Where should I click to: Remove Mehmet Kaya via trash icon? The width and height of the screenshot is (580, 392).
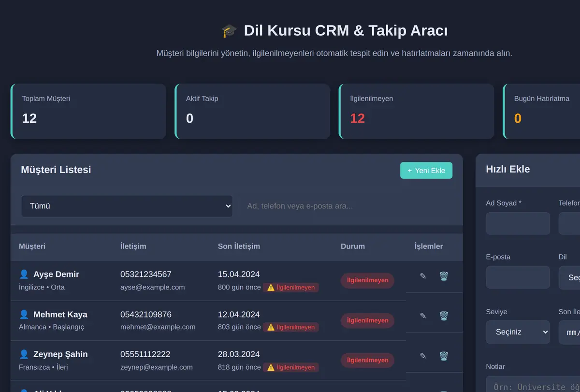point(444,316)
